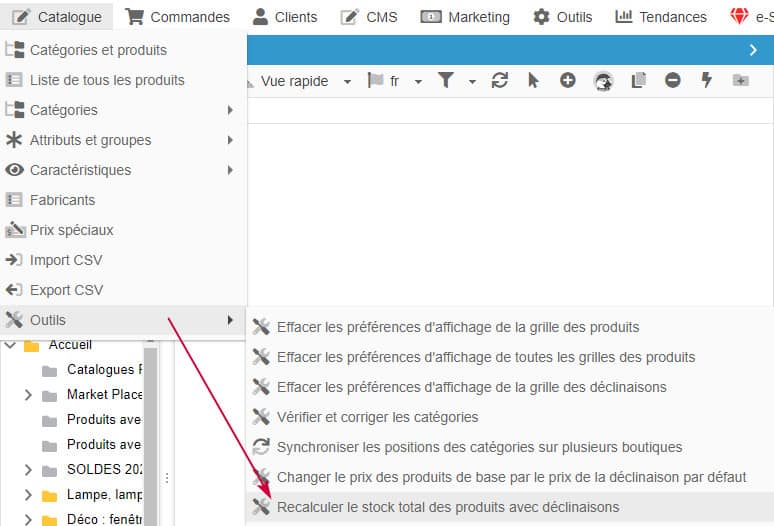Click the add folder icon

pos(741,81)
